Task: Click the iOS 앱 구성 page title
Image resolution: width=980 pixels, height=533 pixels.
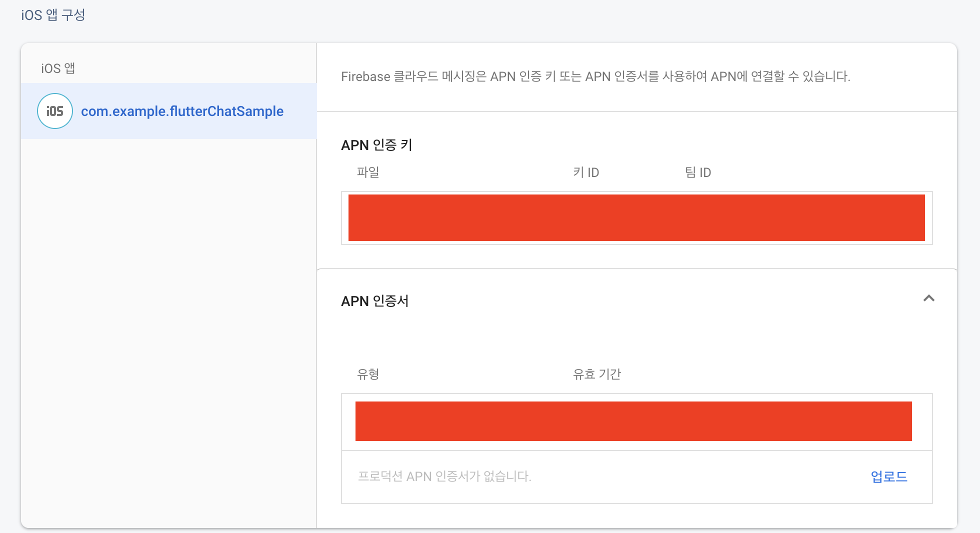Action: pos(53,15)
